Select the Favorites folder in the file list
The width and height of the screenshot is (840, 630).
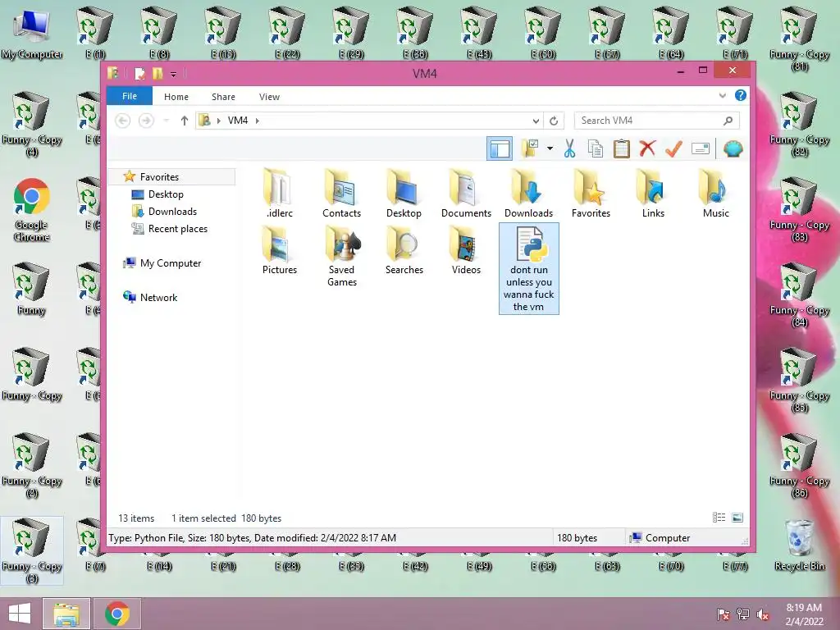pyautogui.click(x=591, y=194)
